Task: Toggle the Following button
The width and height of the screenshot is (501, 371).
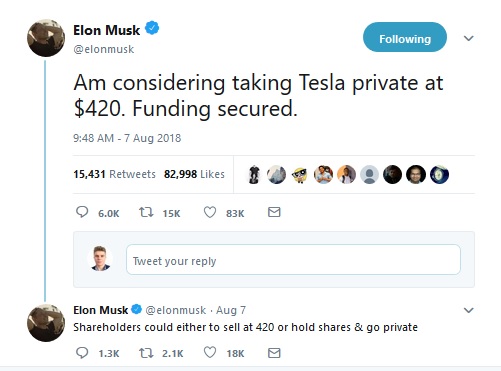Action: pyautogui.click(x=405, y=37)
